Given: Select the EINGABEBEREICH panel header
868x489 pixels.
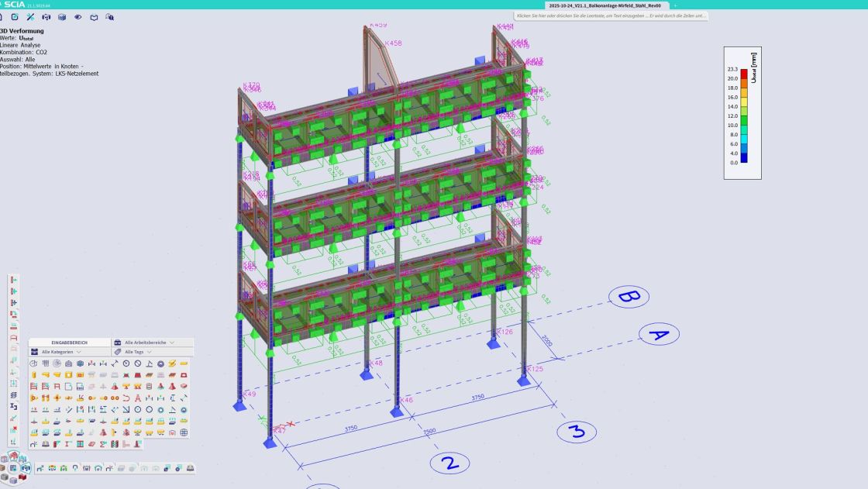Looking at the screenshot, I should coord(70,342).
